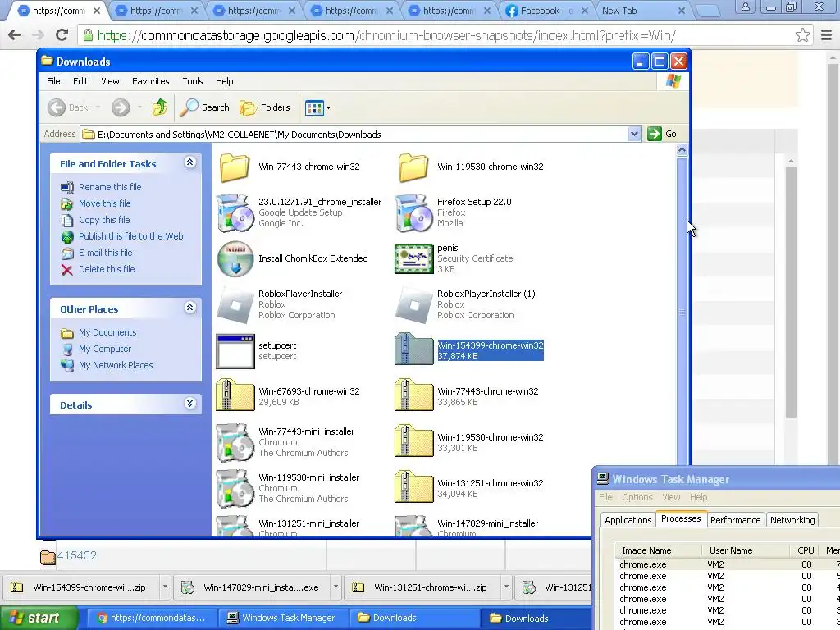Click the Chrome reload button
The width and height of the screenshot is (840, 630).
click(x=62, y=35)
